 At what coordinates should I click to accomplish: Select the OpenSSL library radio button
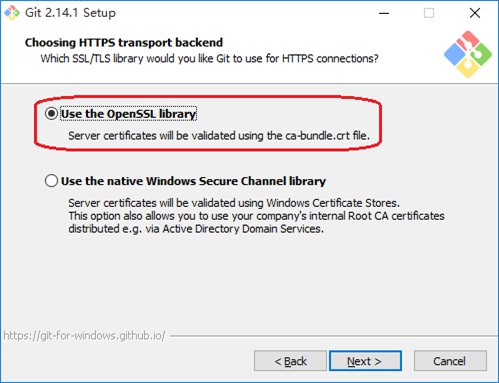(x=51, y=114)
